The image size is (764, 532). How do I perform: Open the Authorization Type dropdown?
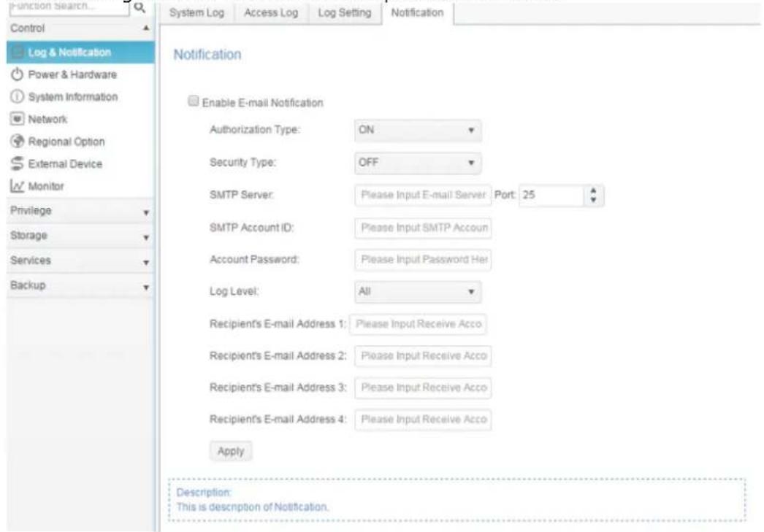418,131
